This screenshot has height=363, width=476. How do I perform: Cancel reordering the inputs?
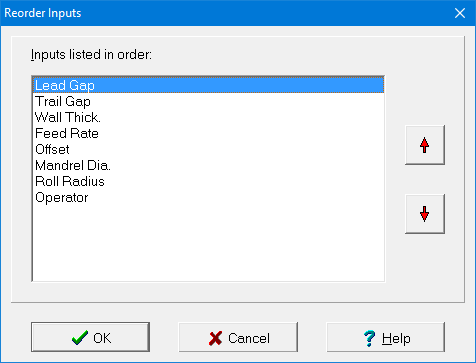pyautogui.click(x=238, y=337)
